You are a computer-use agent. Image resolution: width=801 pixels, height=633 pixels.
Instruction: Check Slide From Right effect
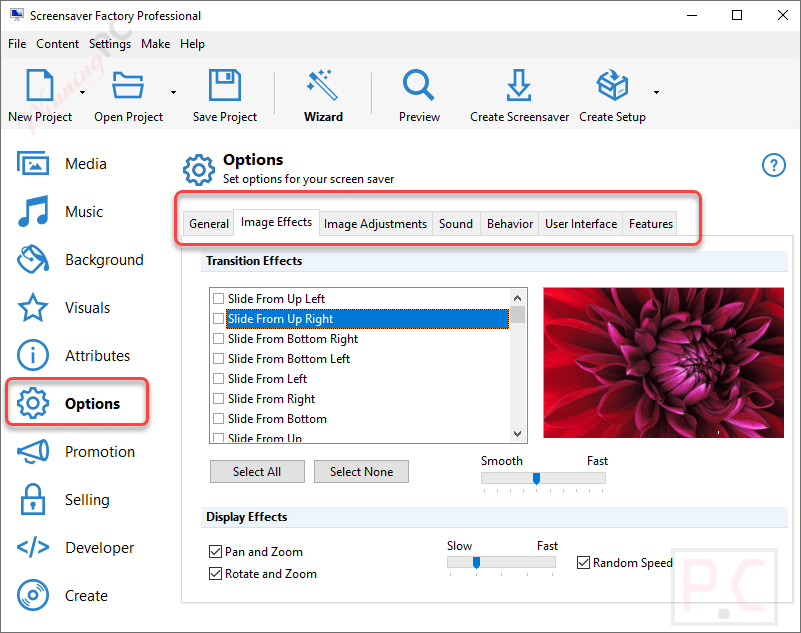point(218,398)
